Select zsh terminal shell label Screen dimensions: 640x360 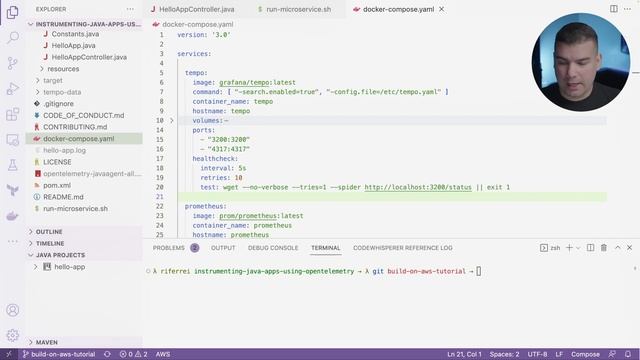point(551,248)
